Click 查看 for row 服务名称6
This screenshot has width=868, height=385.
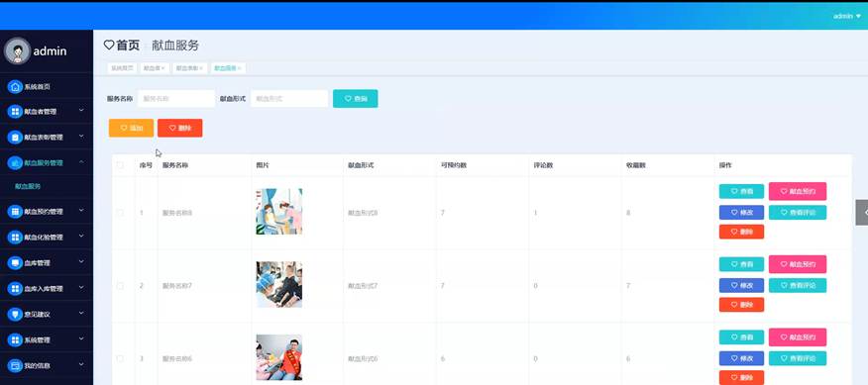tap(741, 337)
